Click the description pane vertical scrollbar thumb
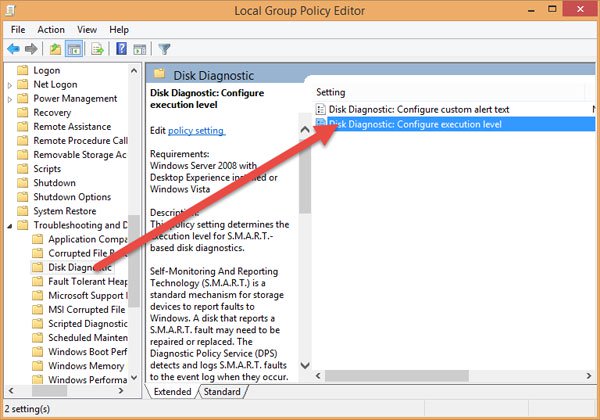Image resolution: width=600 pixels, height=420 pixels. [x=305, y=175]
